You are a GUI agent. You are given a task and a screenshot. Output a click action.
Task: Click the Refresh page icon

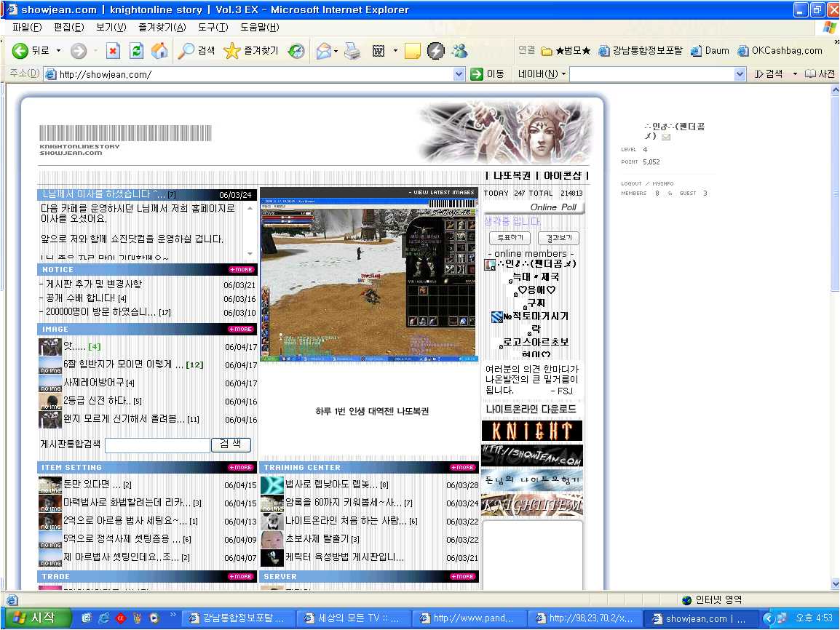[x=137, y=51]
